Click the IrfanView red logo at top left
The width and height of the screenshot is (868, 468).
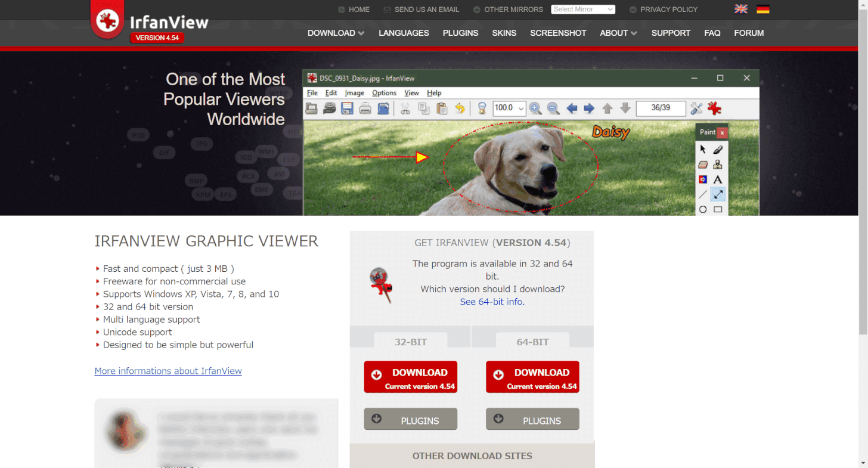107,20
